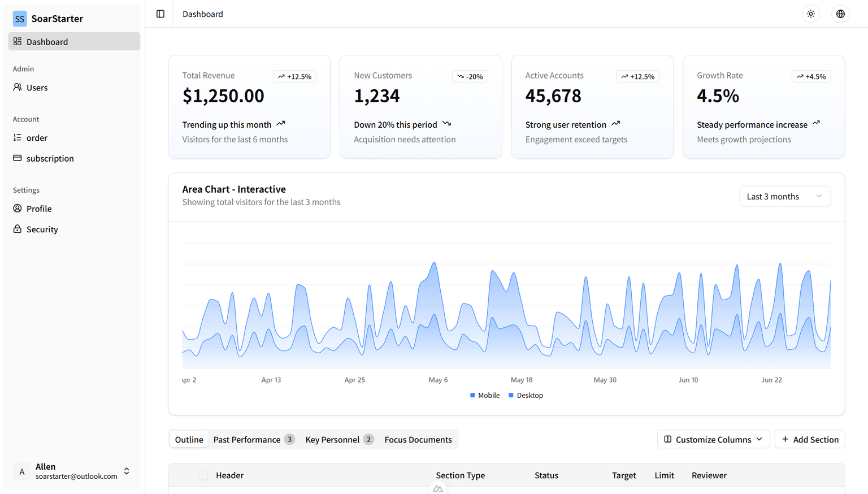Open the subscription page
Screen dimensions: 868x494
click(x=50, y=159)
